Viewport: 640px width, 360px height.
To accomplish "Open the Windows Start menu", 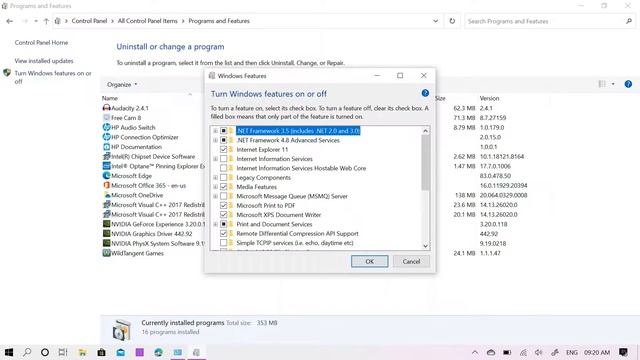I will tap(9, 352).
